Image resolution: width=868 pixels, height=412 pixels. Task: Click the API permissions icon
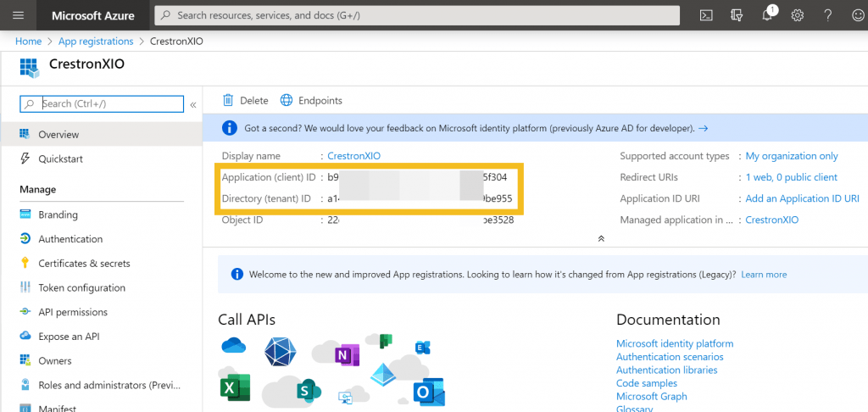tap(25, 312)
